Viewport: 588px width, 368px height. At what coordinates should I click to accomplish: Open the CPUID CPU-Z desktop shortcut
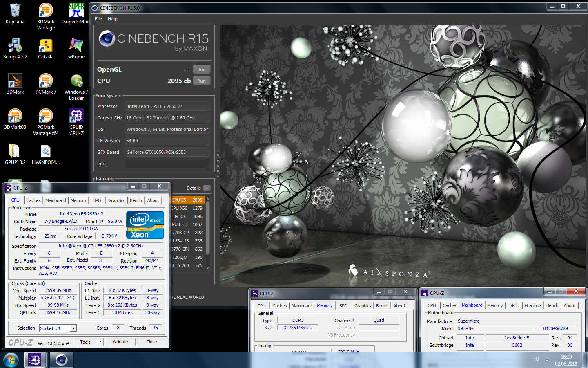(x=76, y=122)
